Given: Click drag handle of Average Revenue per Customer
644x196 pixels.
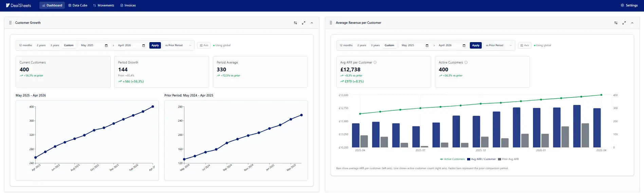Looking at the screenshot, I should [331, 23].
